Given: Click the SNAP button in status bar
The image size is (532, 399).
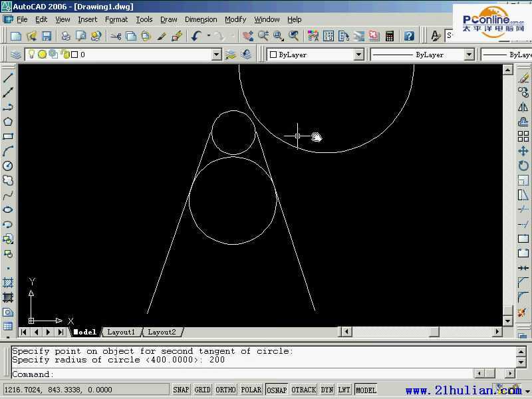Looking at the screenshot, I should click(x=181, y=390).
